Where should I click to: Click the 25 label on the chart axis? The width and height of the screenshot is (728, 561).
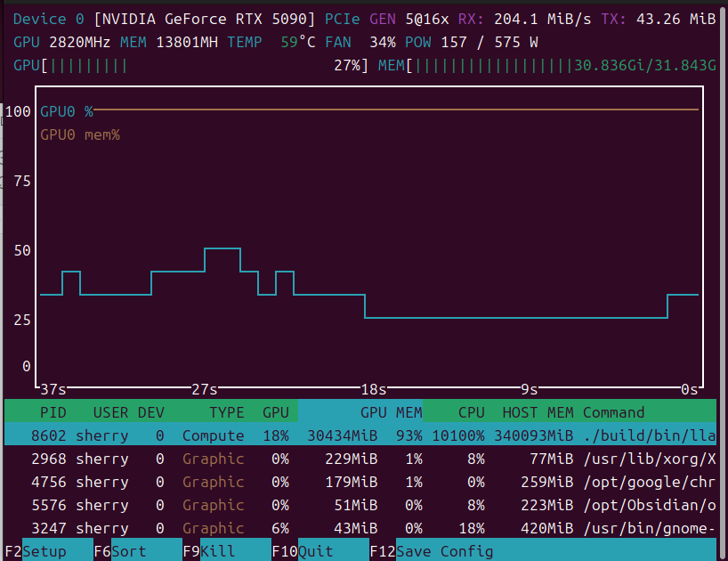coord(22,320)
